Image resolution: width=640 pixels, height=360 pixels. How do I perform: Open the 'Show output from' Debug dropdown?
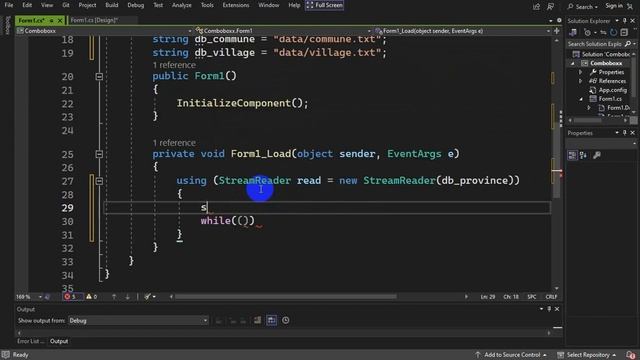coord(138,320)
